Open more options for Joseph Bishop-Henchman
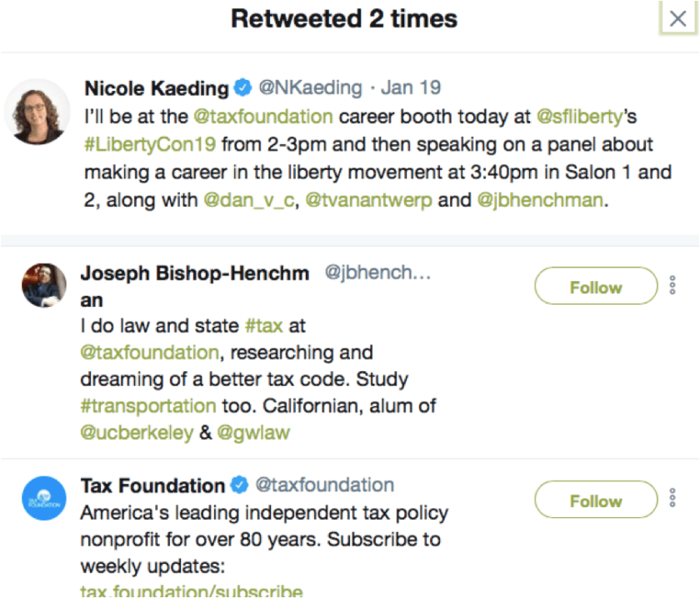 [672, 286]
